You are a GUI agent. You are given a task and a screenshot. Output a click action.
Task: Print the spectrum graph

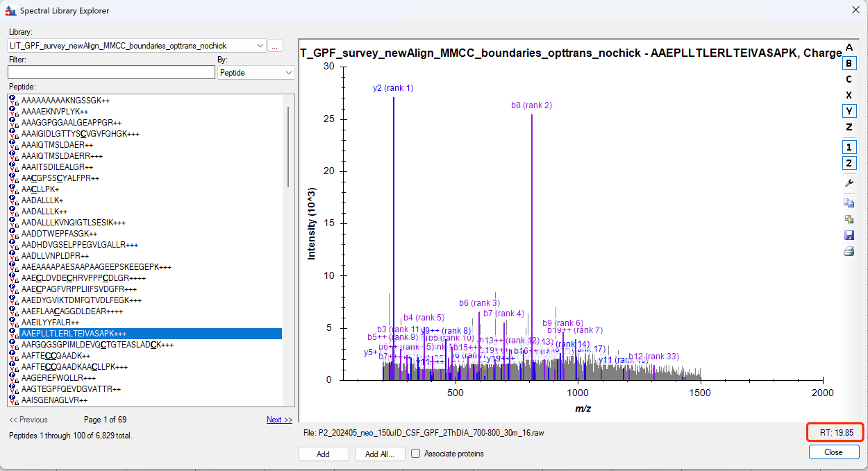849,251
